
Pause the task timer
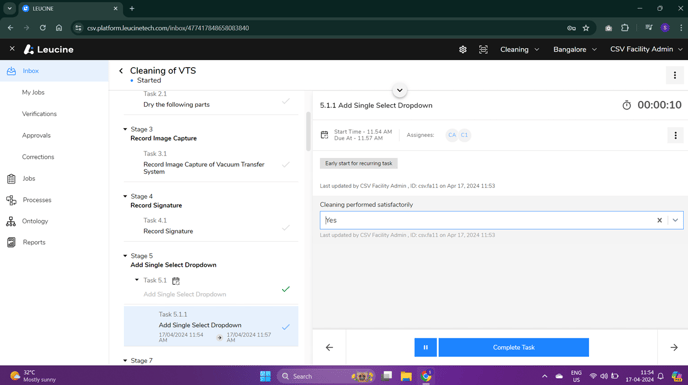tap(425, 347)
